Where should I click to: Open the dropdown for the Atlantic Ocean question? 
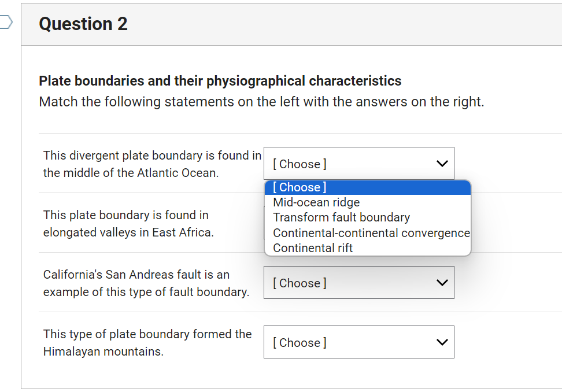(358, 164)
